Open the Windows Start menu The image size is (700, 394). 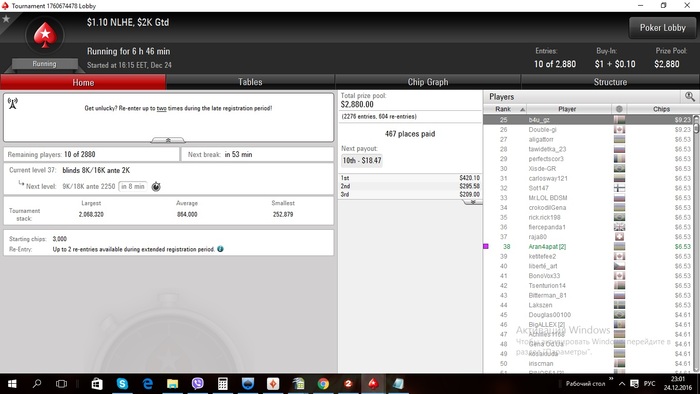pyautogui.click(x=12, y=383)
